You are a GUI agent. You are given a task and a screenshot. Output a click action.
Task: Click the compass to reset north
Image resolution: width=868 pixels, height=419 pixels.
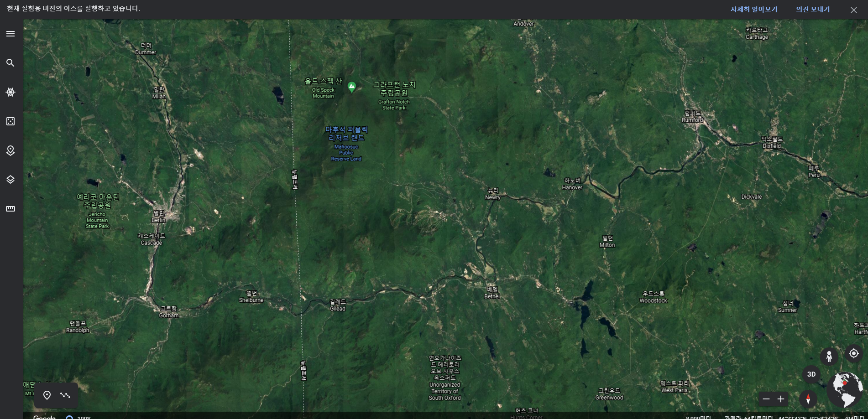click(808, 399)
